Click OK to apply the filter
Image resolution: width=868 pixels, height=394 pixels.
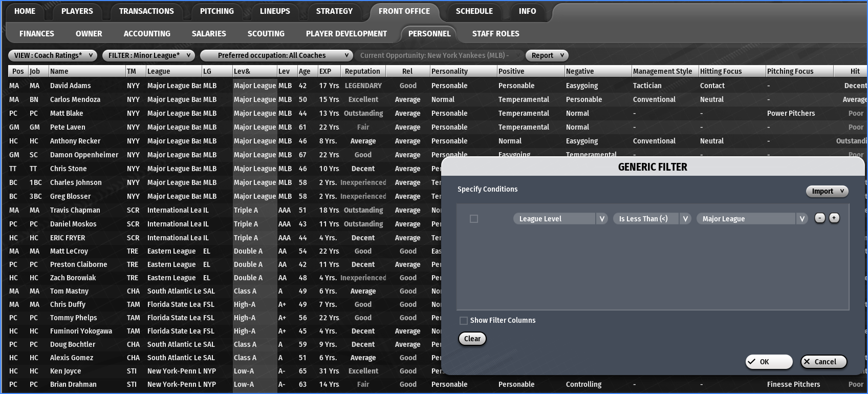(769, 362)
